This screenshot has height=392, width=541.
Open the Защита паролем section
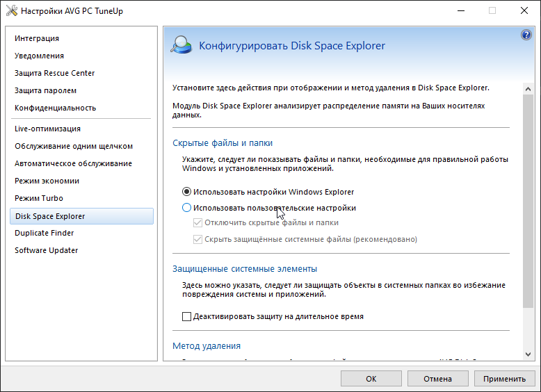(x=45, y=90)
